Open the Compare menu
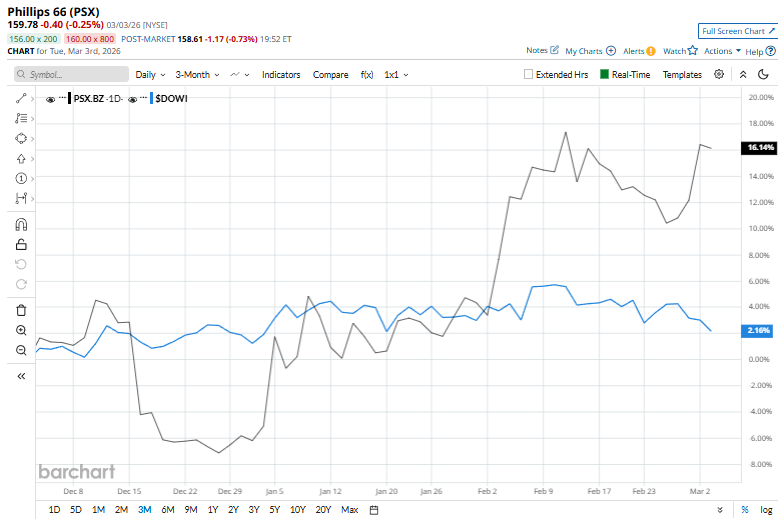Screen dimensions: 778x522 point(330,75)
